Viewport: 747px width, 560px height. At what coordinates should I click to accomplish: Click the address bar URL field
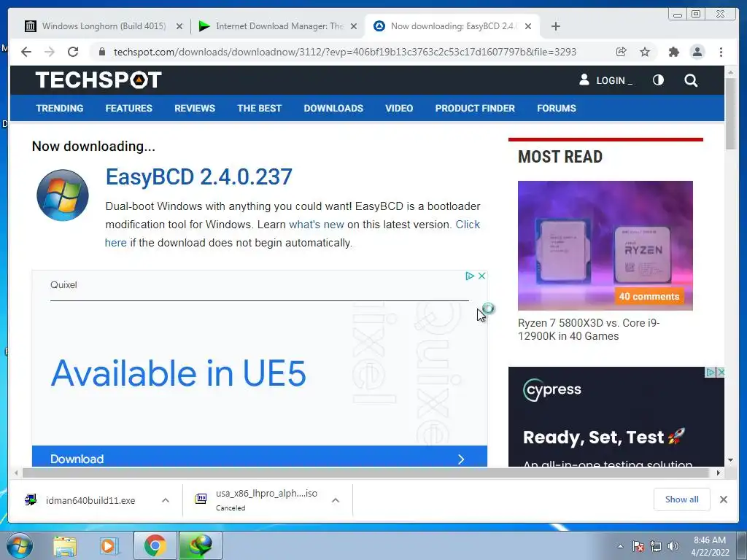(x=345, y=52)
